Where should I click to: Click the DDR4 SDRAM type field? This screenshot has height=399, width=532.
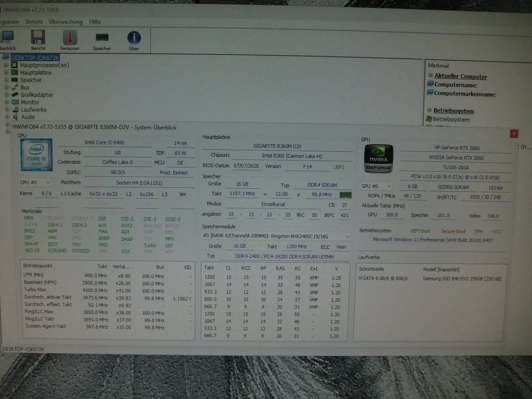[322, 185]
